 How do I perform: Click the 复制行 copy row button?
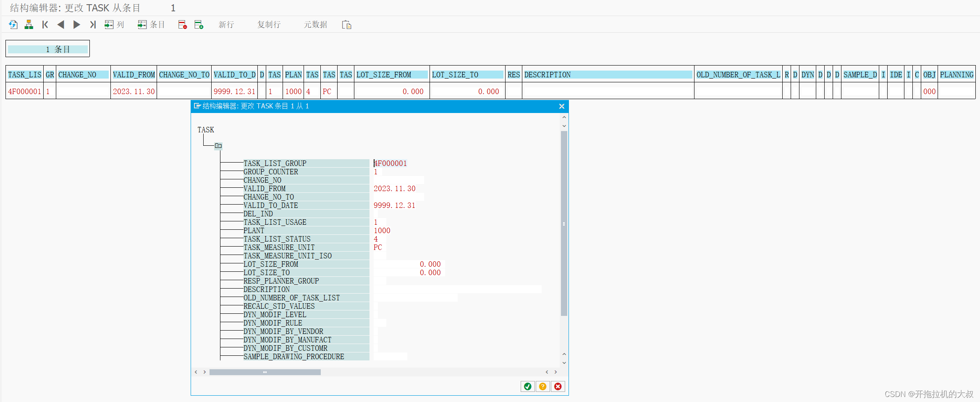click(x=269, y=24)
